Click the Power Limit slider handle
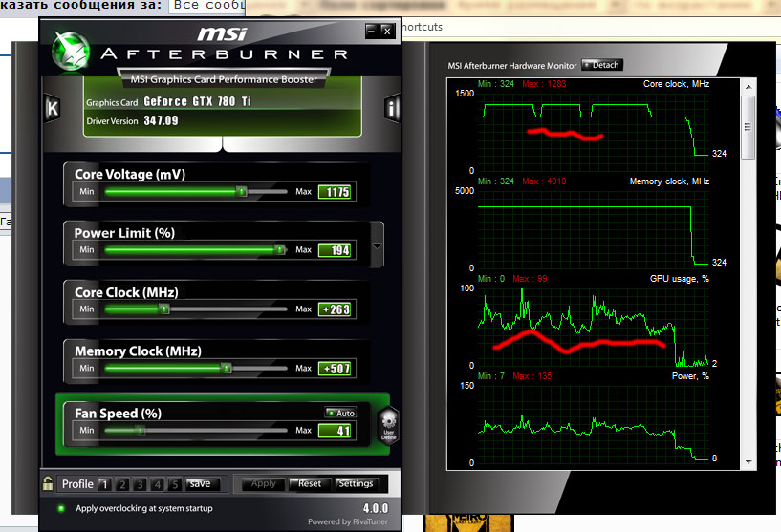Image resolution: width=781 pixels, height=532 pixels. 280,249
